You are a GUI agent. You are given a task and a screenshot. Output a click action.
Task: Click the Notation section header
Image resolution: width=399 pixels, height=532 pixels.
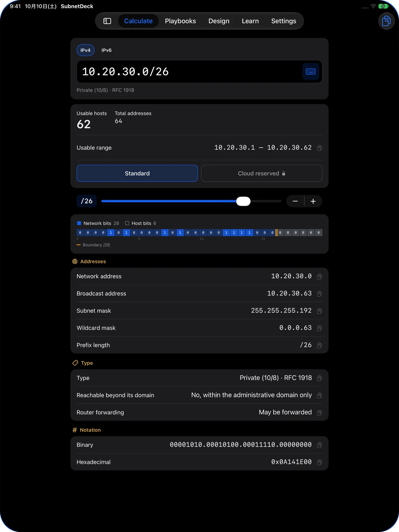click(x=86, y=430)
